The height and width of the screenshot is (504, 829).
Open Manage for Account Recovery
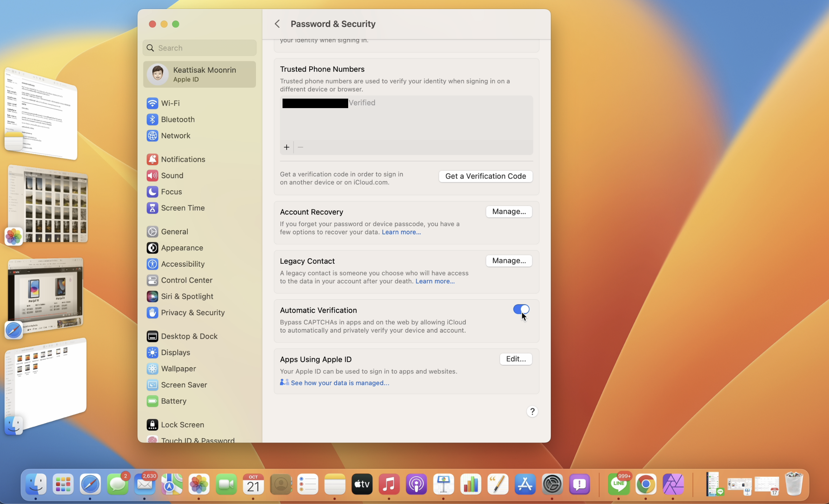point(509,211)
